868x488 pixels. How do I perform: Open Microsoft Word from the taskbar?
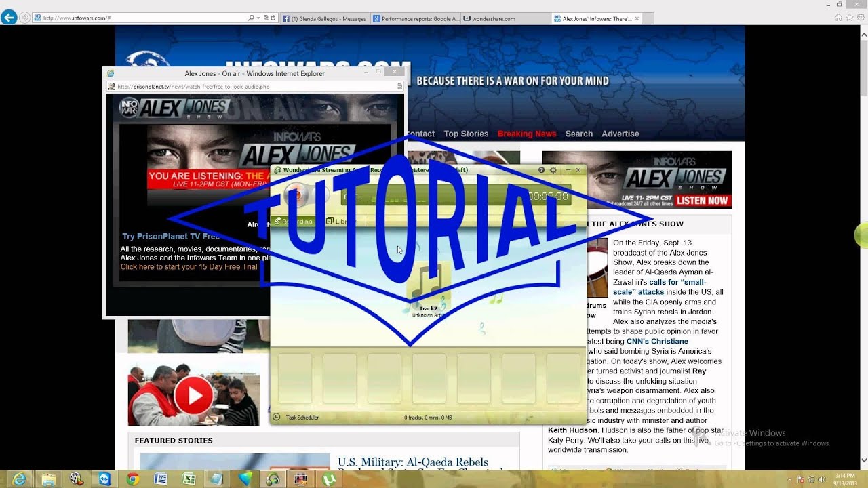point(161,479)
